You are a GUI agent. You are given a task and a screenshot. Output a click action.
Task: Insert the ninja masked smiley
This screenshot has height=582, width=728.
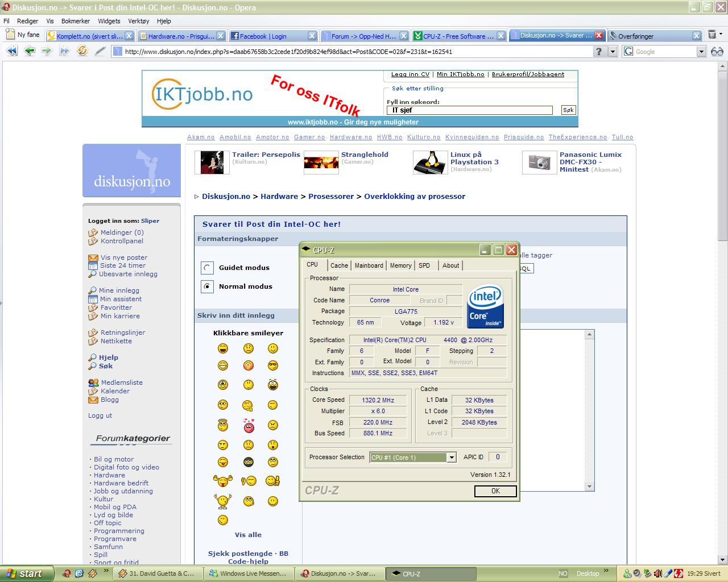point(249,462)
